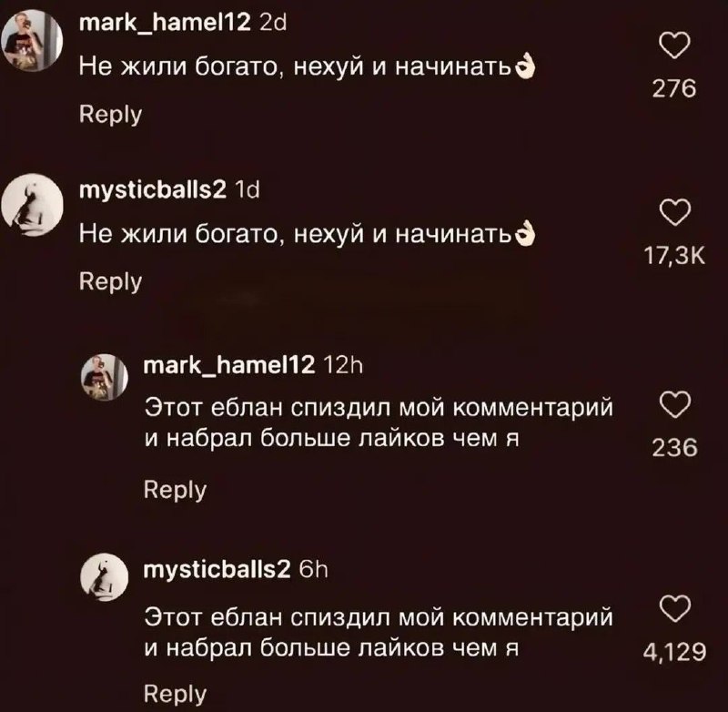The width and height of the screenshot is (728, 712).
Task: Open mark_hamel12's small avatar on 12h reply
Action: [105, 377]
